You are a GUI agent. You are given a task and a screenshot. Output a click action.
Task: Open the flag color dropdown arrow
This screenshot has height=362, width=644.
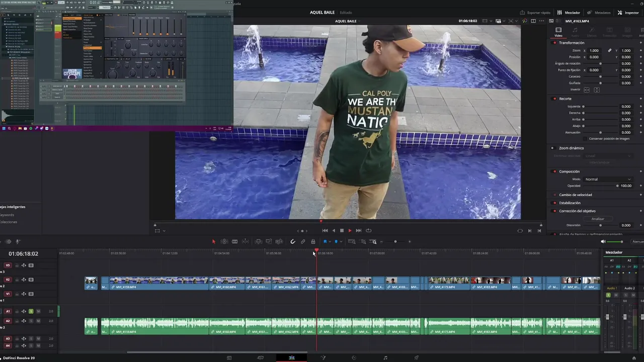pyautogui.click(x=330, y=242)
